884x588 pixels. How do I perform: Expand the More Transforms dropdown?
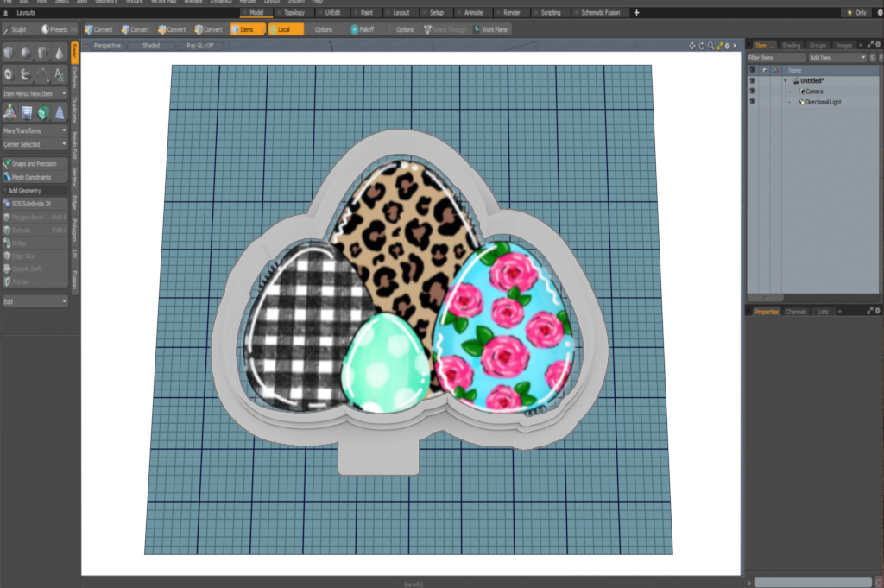35,130
